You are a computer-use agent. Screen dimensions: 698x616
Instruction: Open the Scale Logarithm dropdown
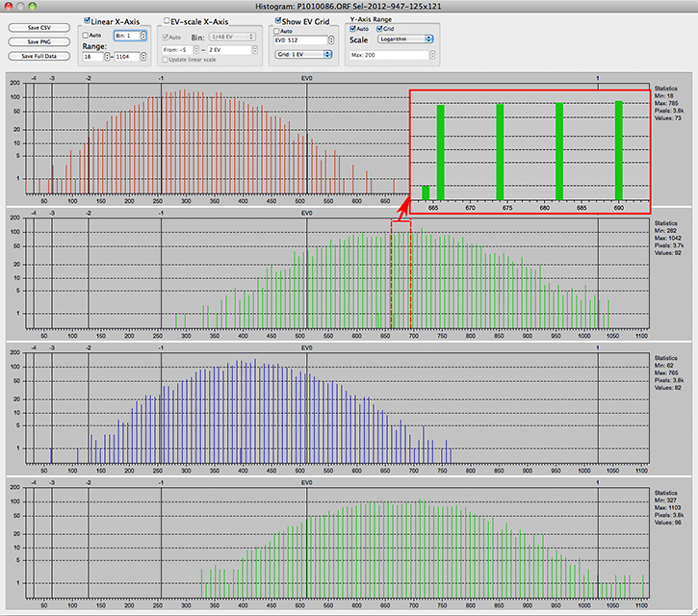coord(405,39)
